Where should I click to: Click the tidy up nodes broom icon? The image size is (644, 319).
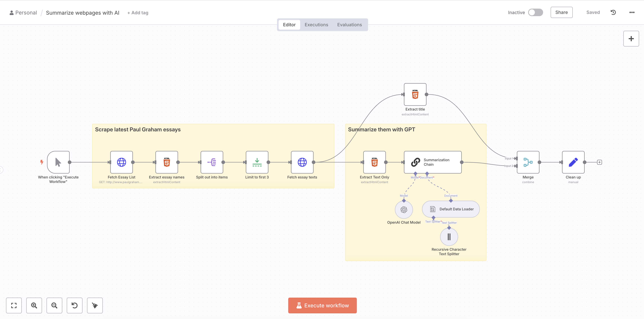pyautogui.click(x=95, y=305)
